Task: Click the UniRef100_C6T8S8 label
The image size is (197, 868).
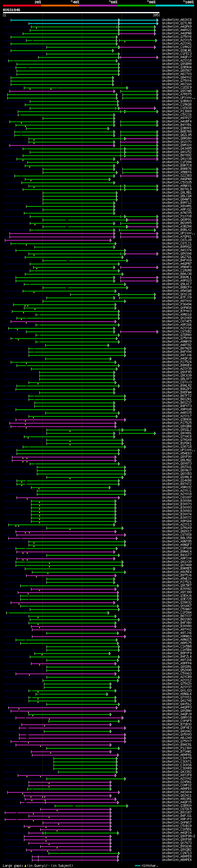Action: [177, 535]
